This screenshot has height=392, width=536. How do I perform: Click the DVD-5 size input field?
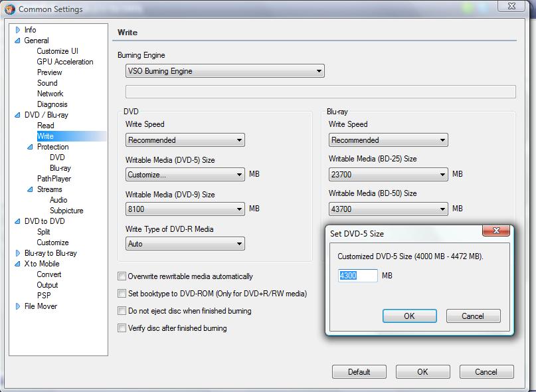tap(357, 275)
